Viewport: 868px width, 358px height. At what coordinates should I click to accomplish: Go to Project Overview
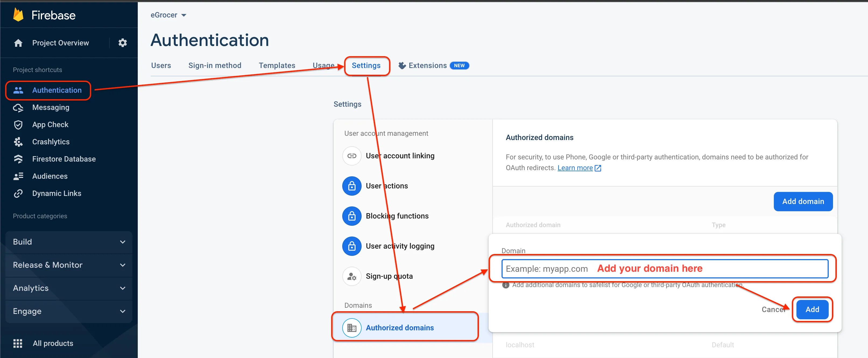(x=61, y=43)
